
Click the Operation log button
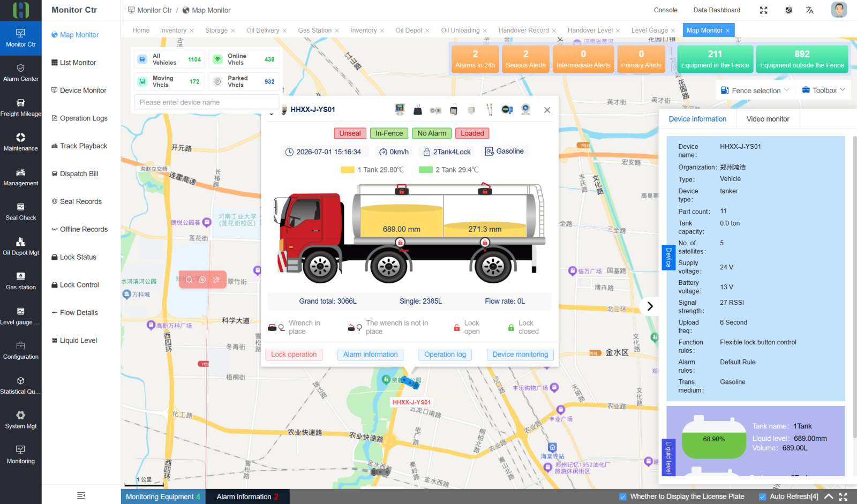tap(445, 355)
